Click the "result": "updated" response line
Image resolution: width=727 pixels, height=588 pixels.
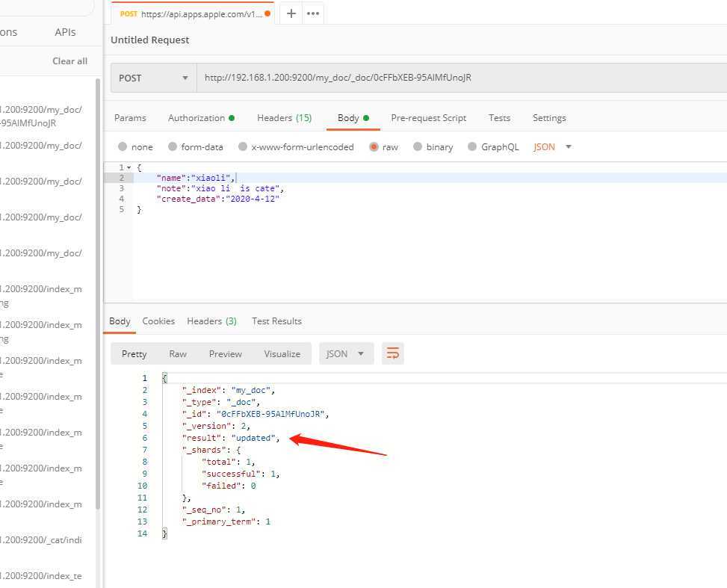[231, 438]
